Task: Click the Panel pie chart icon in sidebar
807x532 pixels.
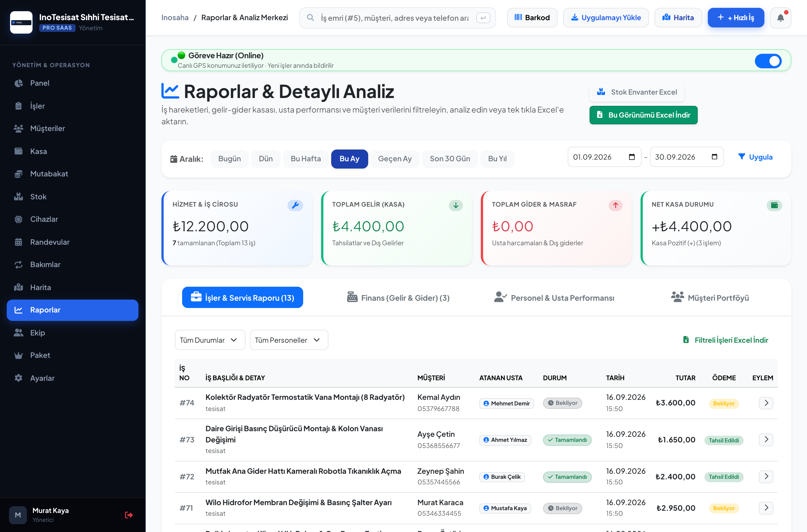Action: (18, 83)
